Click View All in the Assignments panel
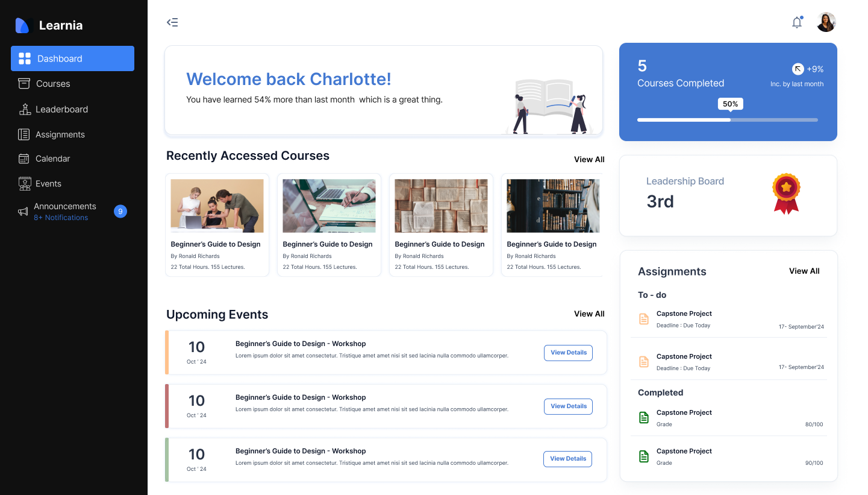Image resolution: width=868 pixels, height=495 pixels. point(804,271)
